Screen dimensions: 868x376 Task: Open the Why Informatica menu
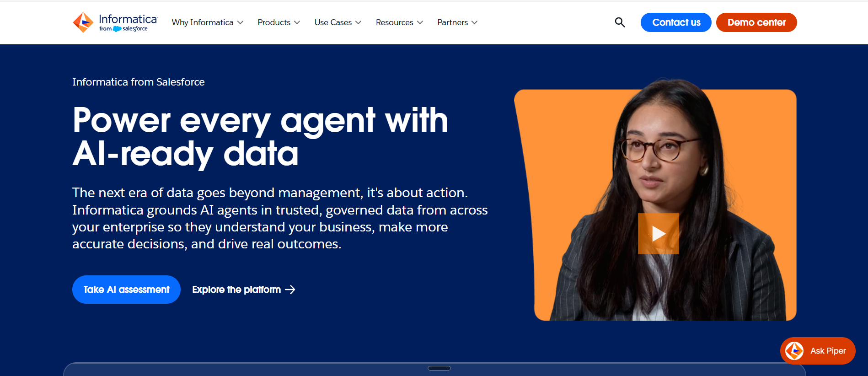click(x=208, y=22)
